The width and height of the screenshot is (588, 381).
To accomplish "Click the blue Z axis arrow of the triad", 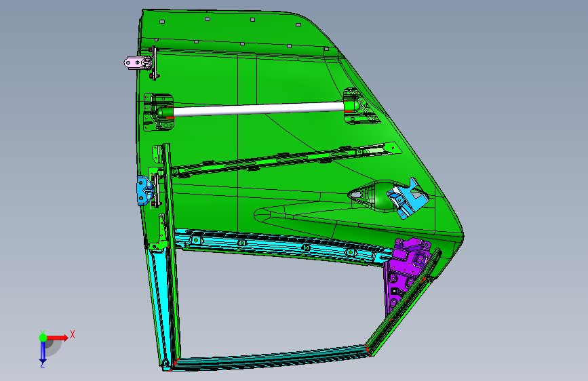I will 43,352.
